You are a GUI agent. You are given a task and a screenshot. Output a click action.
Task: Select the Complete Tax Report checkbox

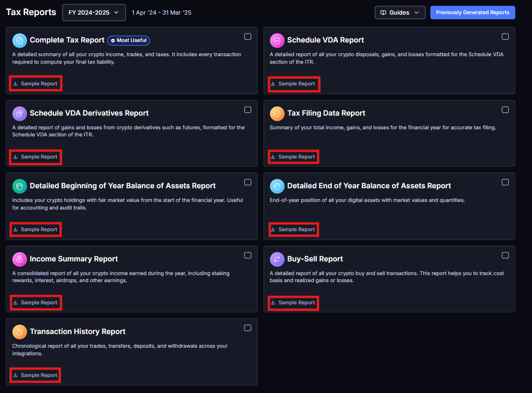pyautogui.click(x=248, y=37)
